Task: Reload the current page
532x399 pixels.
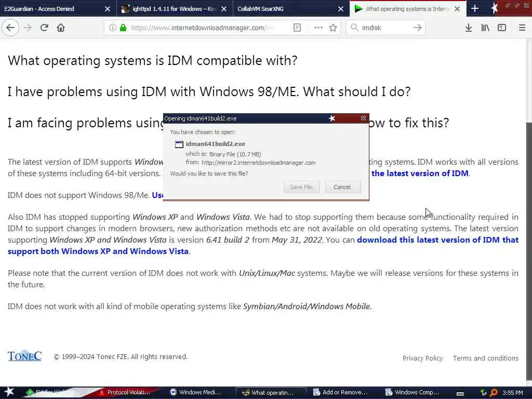Action: click(44, 28)
